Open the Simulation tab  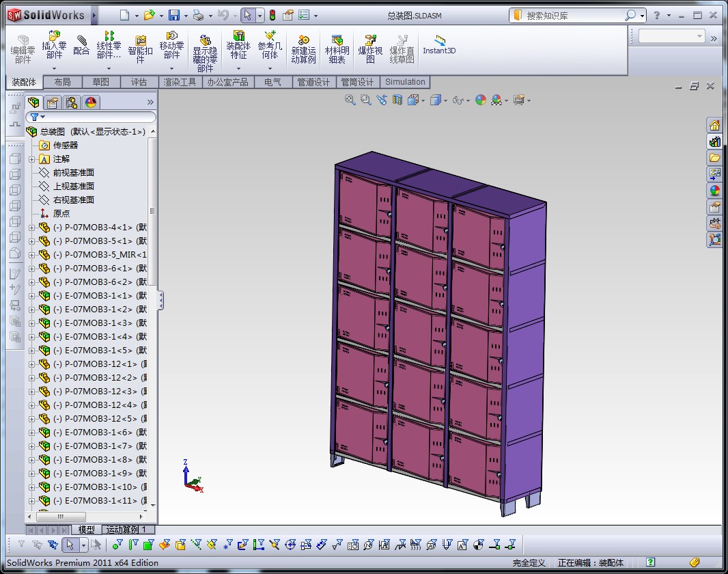[405, 82]
